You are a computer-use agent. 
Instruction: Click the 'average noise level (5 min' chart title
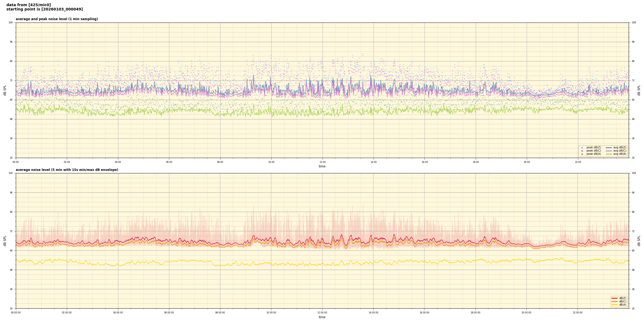pyautogui.click(x=67, y=170)
